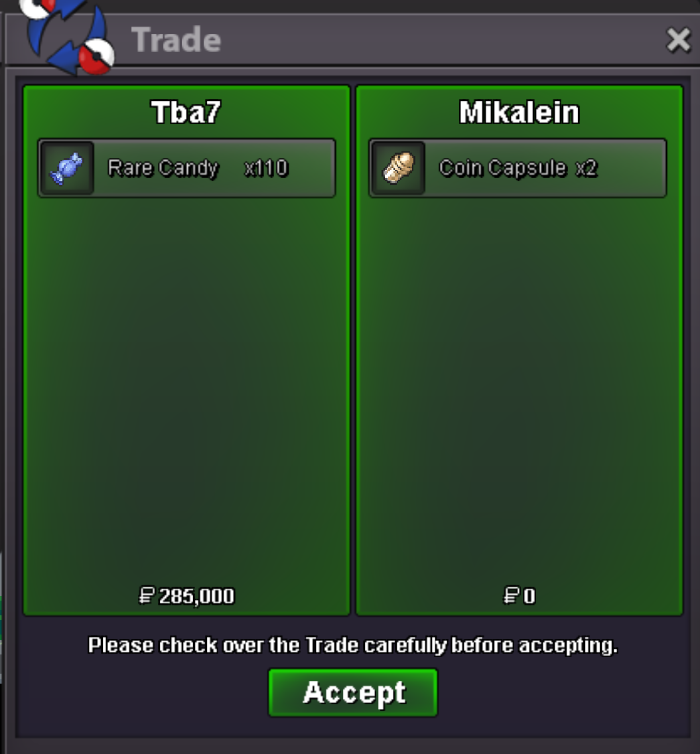Select the Rare Candy x110 entry row
700x754 pixels.
point(186,168)
